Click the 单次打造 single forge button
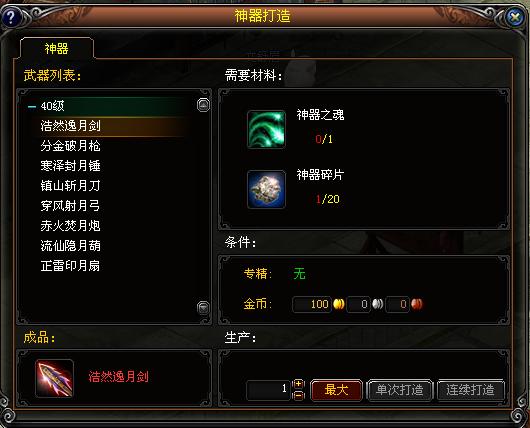This screenshot has height=428, width=530. click(x=400, y=390)
